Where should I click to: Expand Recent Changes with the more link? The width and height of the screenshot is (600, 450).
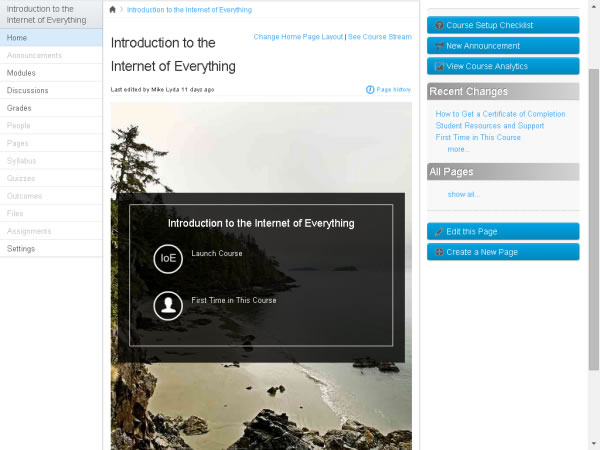(x=458, y=149)
